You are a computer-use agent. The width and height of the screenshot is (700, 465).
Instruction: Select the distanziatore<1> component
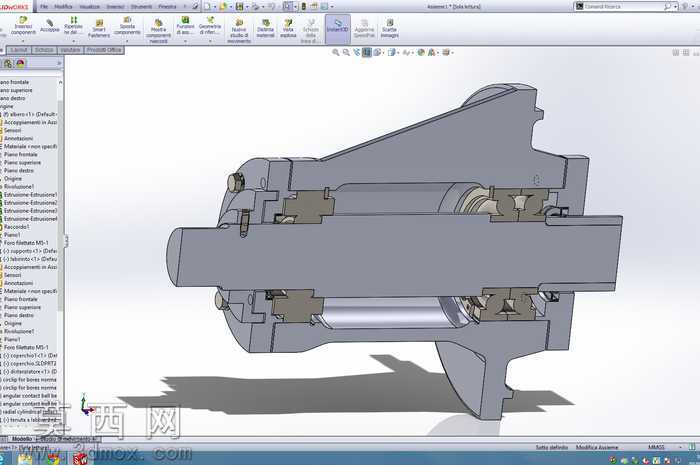point(30,371)
